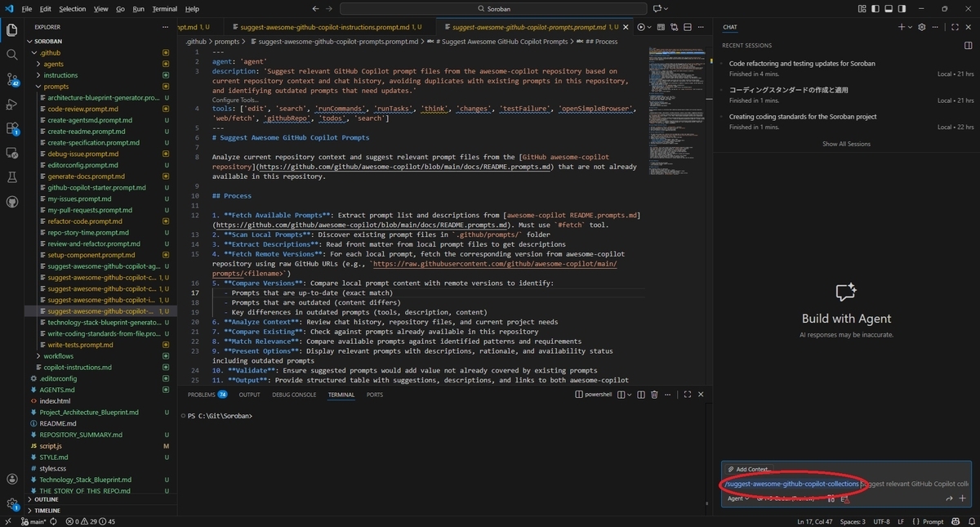
Task: Toggle the sessions sidebar layout icon
Action: click(968, 46)
